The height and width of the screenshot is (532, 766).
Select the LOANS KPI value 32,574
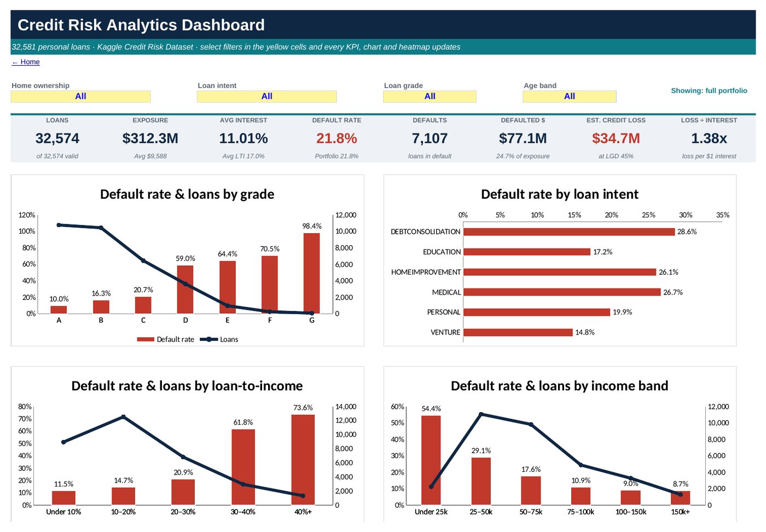coord(57,138)
